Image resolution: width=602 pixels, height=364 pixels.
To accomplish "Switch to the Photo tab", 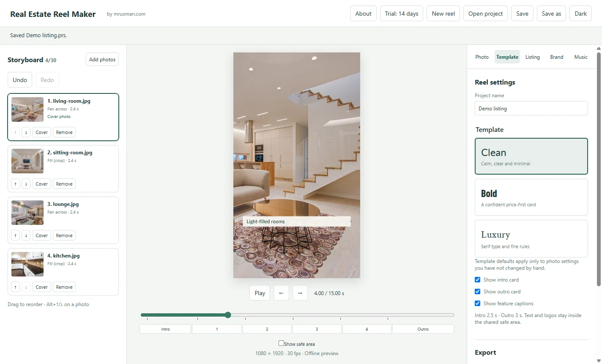I will [x=482, y=57].
